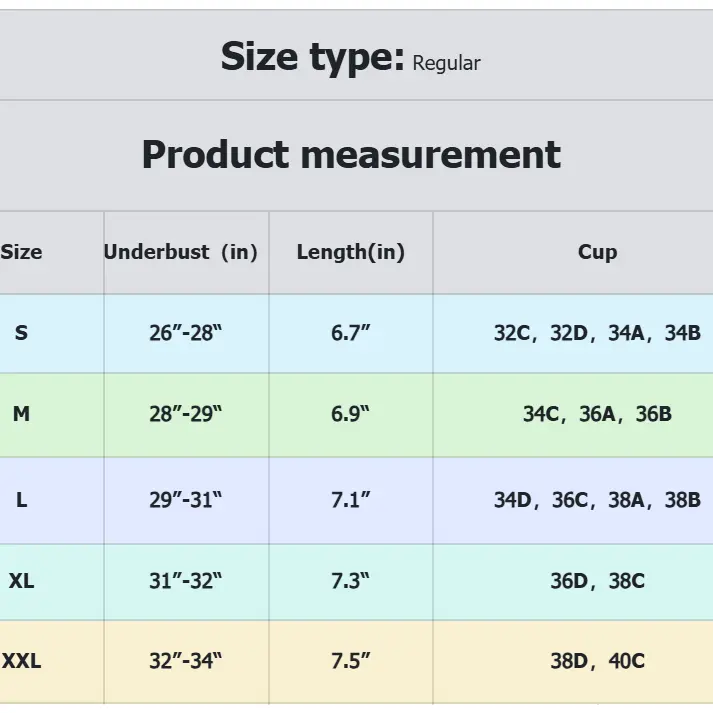Select the XL size row label
Screen dimensions: 713x713
pyautogui.click(x=22, y=580)
